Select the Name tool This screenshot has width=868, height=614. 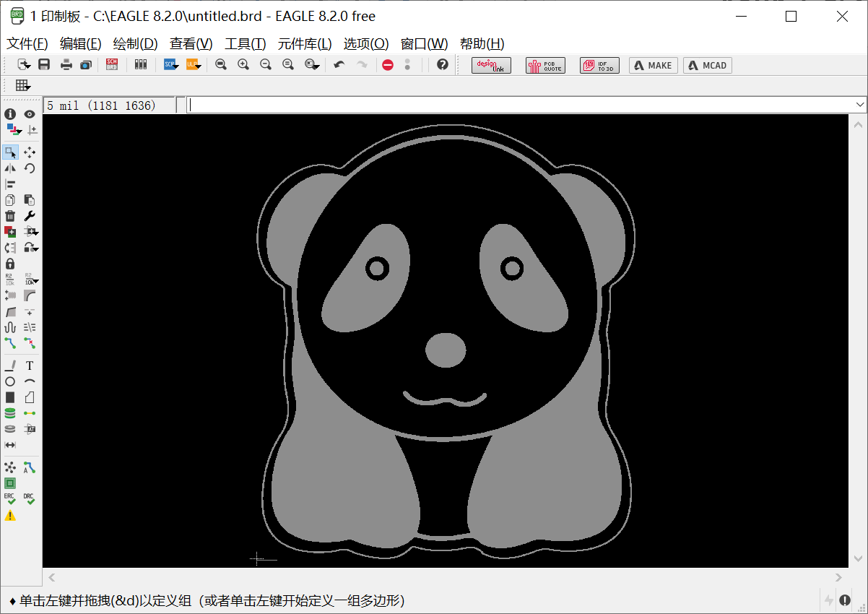pyautogui.click(x=10, y=280)
